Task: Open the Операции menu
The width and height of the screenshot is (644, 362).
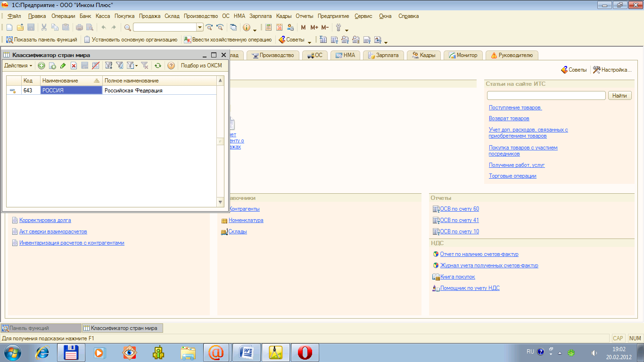Action: (63, 16)
